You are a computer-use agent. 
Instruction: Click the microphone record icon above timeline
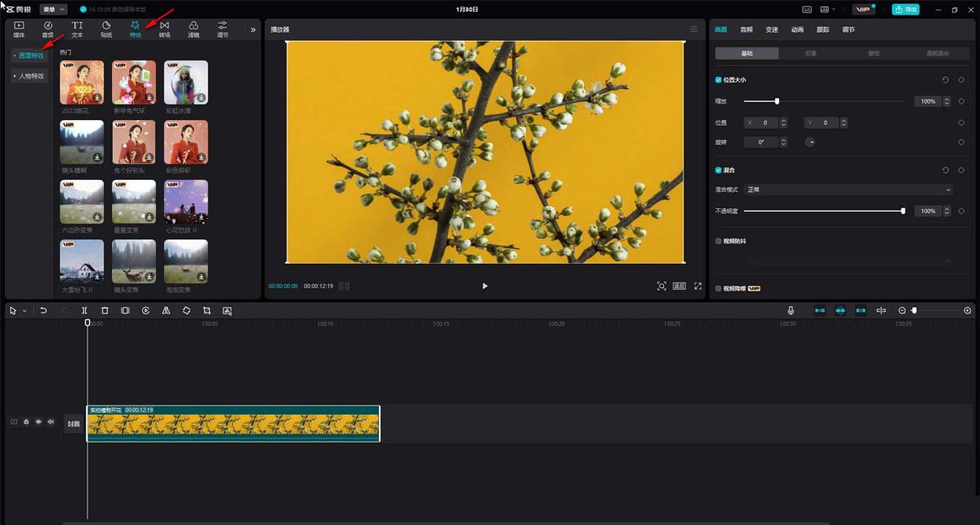pos(791,311)
